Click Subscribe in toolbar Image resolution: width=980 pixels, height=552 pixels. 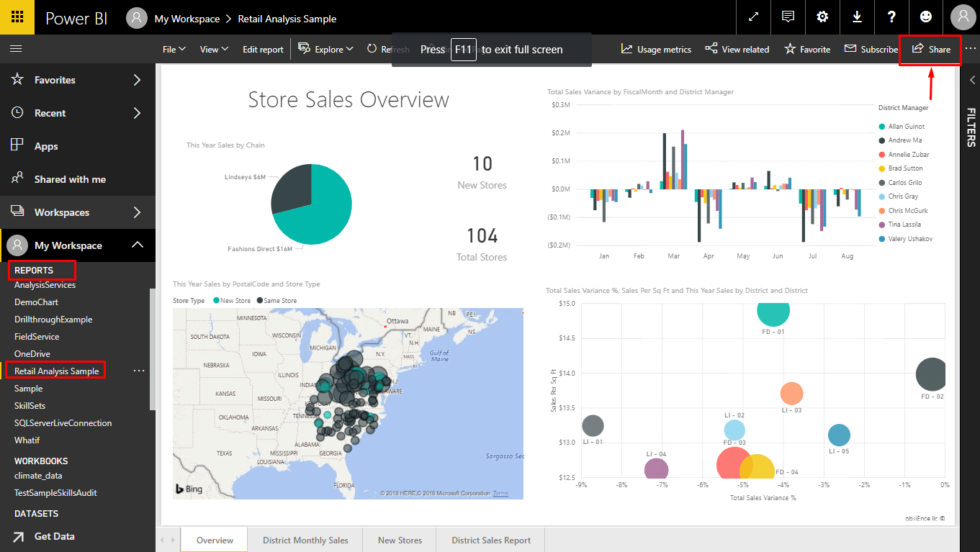pyautogui.click(x=871, y=49)
